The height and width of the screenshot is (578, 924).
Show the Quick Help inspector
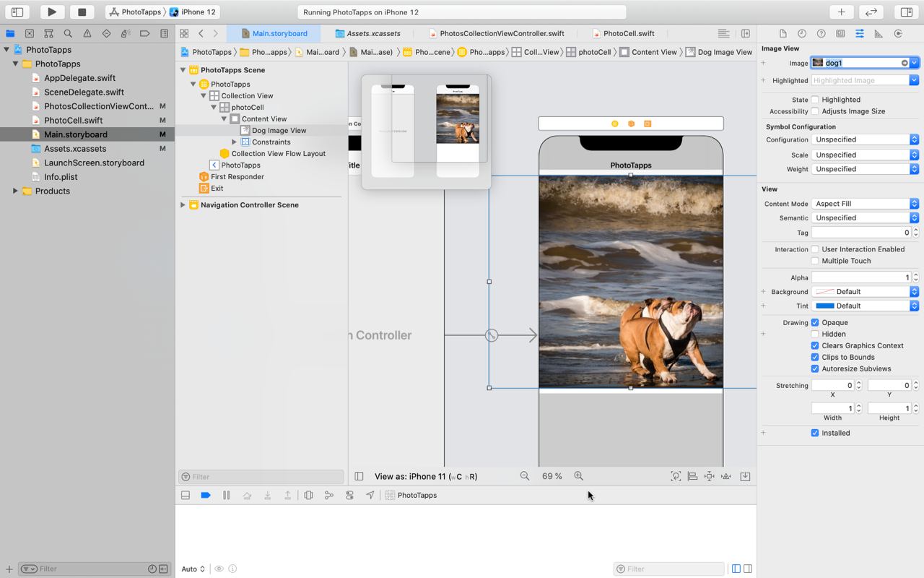tap(821, 33)
